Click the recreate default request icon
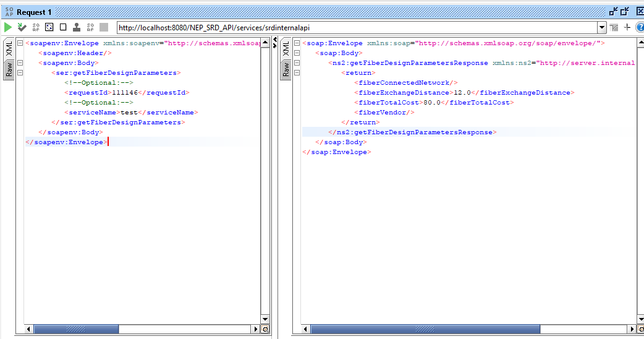 pyautogui.click(x=49, y=27)
